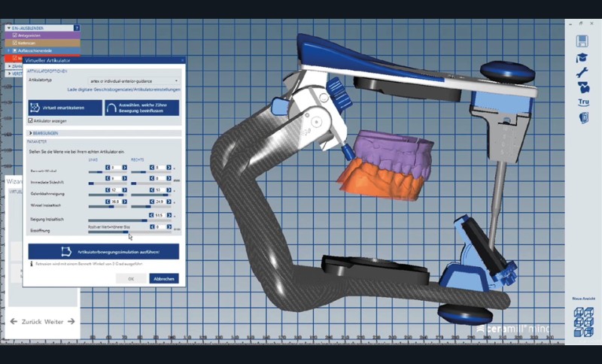Click the Virtuell einartikulieren button
This screenshot has height=364, width=602.
coord(65,108)
